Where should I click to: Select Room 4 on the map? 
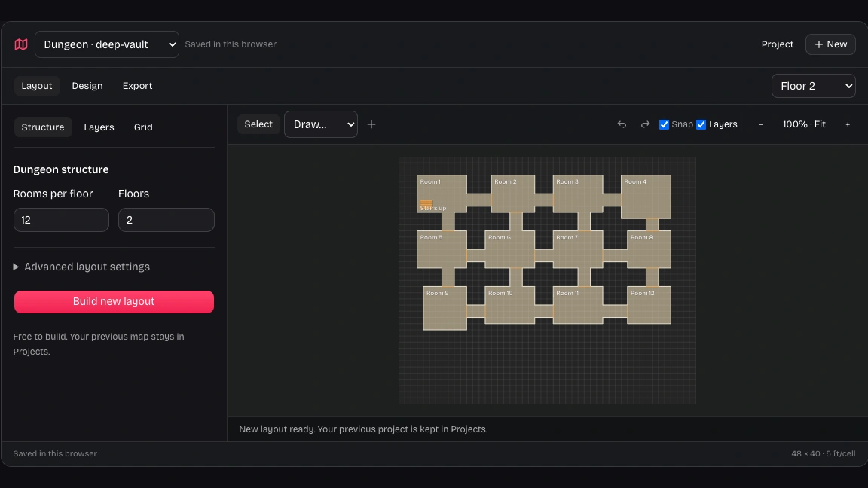(x=646, y=197)
